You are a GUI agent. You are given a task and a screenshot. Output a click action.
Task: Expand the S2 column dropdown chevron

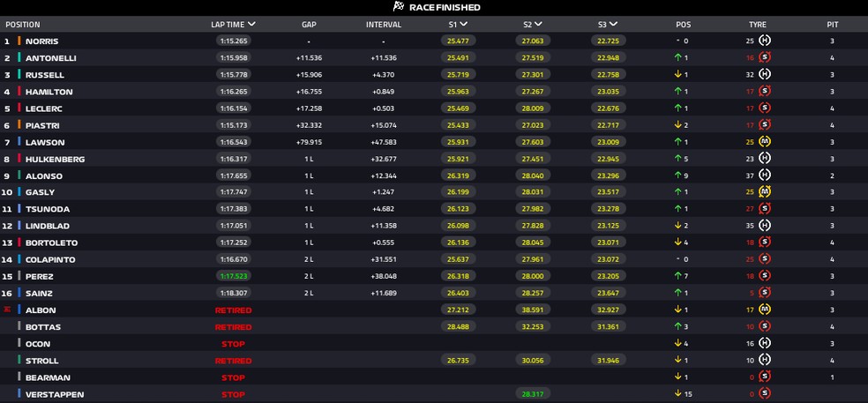pos(539,25)
